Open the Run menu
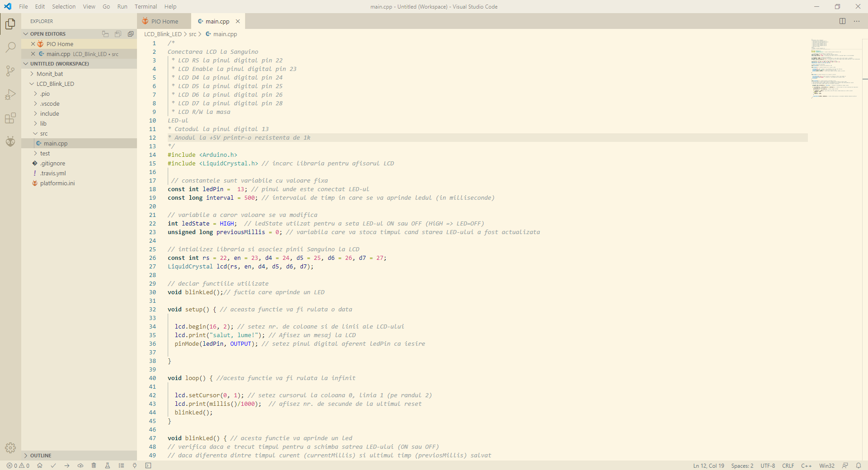Screen dimensions: 868x470 tap(122, 6)
